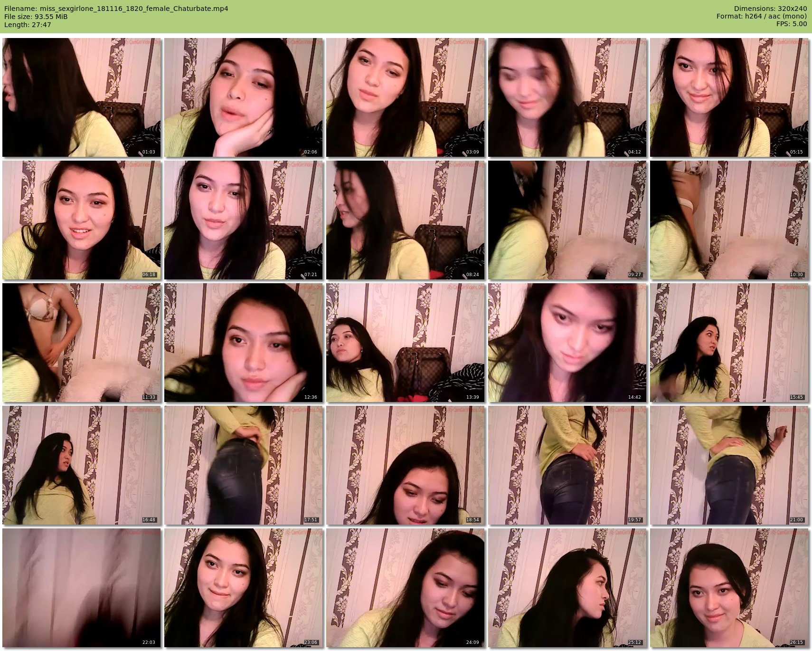This screenshot has width=812, height=651.
Task: Click the blurry thumbnail marked 22:03
Action: pyautogui.click(x=82, y=588)
